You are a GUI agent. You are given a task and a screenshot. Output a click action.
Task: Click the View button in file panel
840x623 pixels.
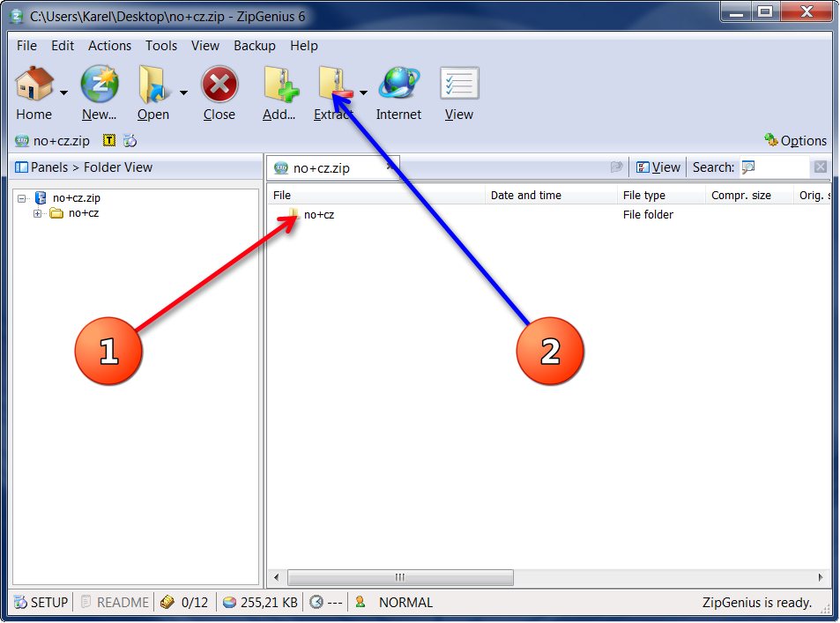tap(658, 167)
